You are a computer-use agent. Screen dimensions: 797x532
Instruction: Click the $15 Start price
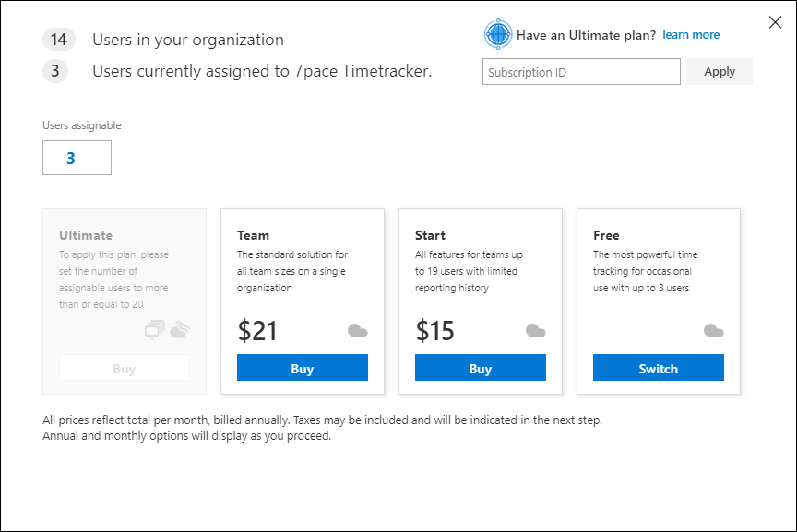pyautogui.click(x=435, y=331)
